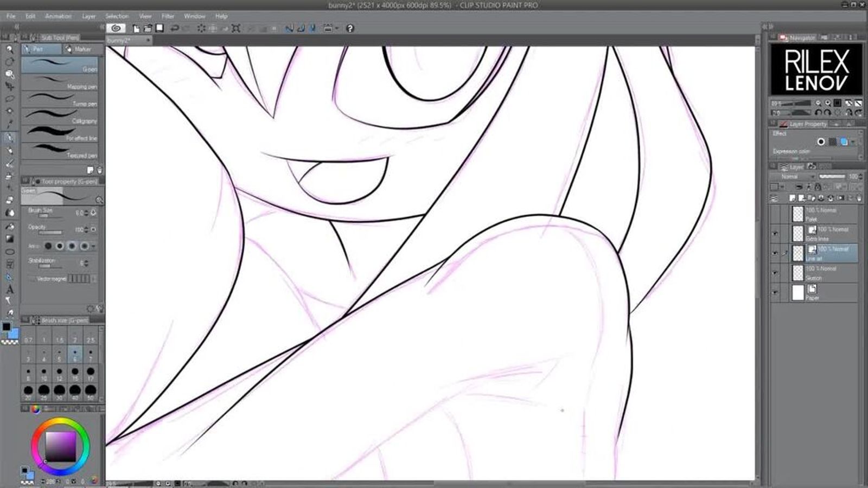Viewport: 868px width, 488px height.
Task: Open the help question mark icon
Action: coord(350,28)
